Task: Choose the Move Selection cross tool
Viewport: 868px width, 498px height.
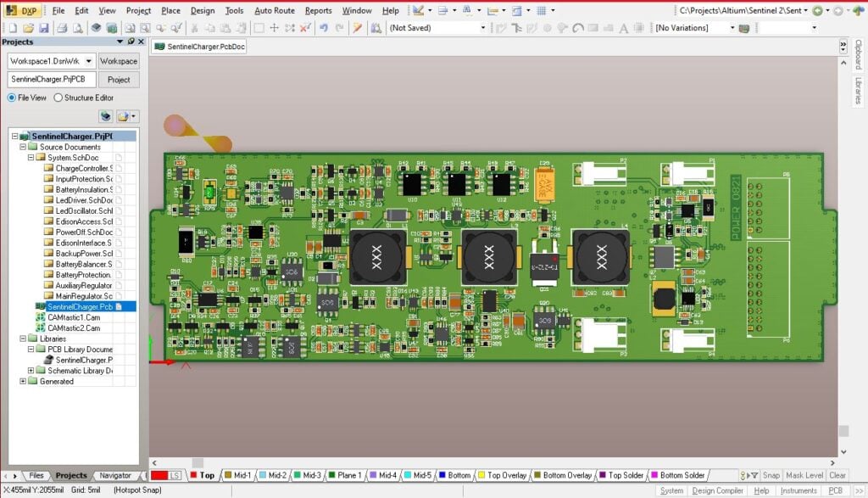Action: point(274,28)
